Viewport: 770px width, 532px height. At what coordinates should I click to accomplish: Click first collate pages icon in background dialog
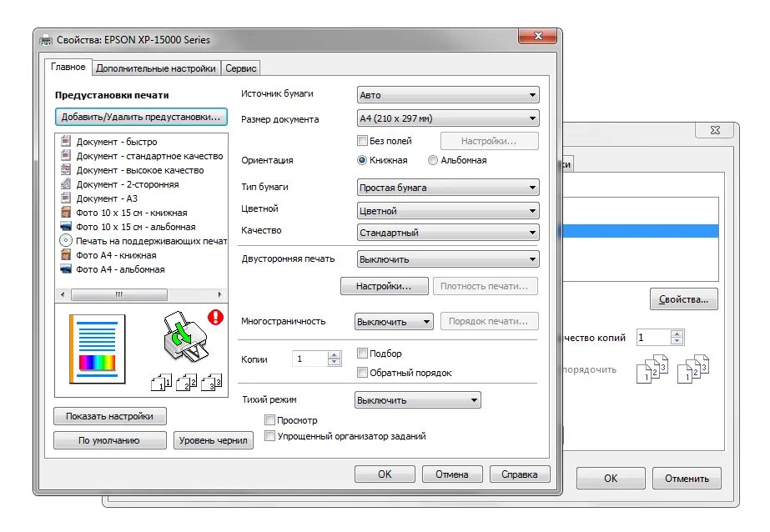click(652, 369)
